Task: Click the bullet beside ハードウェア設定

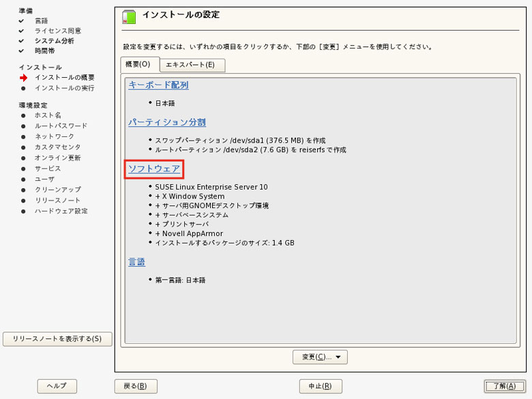Action: 23,211
